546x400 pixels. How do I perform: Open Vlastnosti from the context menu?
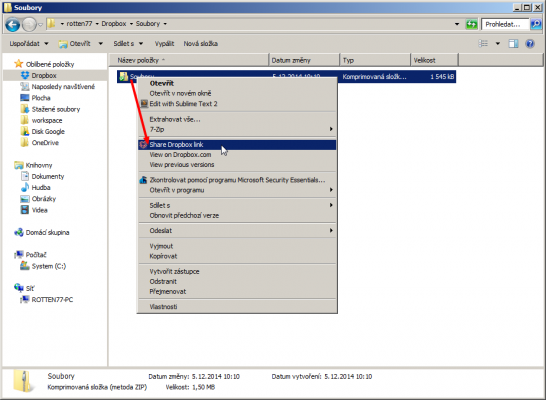(x=237, y=307)
